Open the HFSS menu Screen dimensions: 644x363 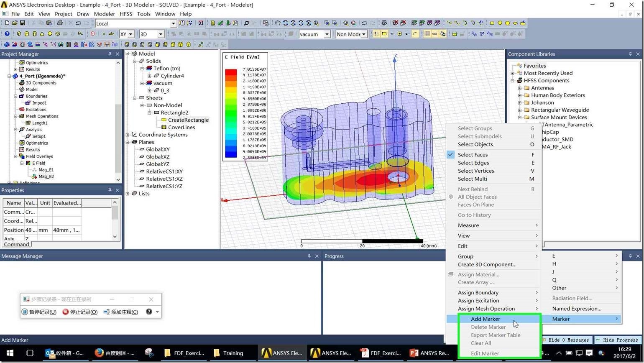[x=126, y=14]
